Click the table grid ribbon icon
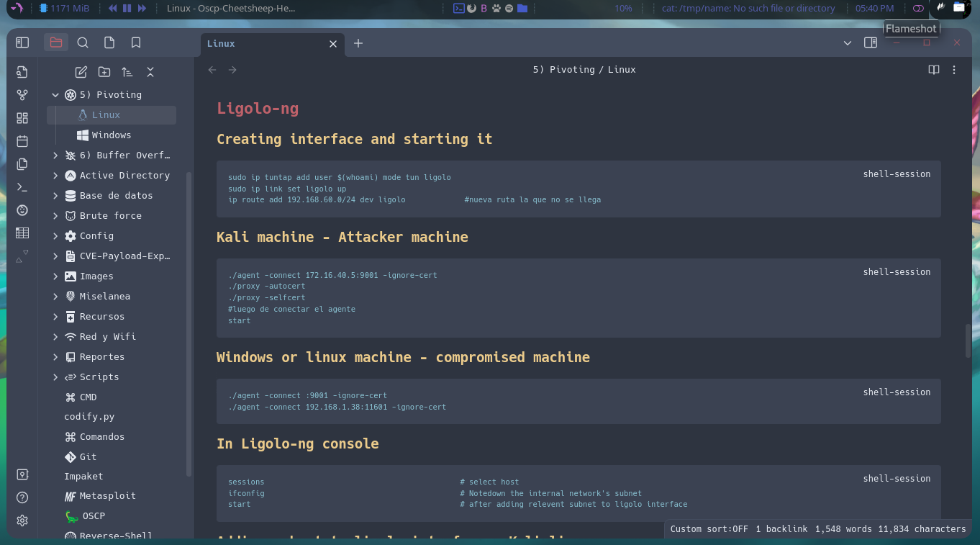980x545 pixels. pos(22,233)
